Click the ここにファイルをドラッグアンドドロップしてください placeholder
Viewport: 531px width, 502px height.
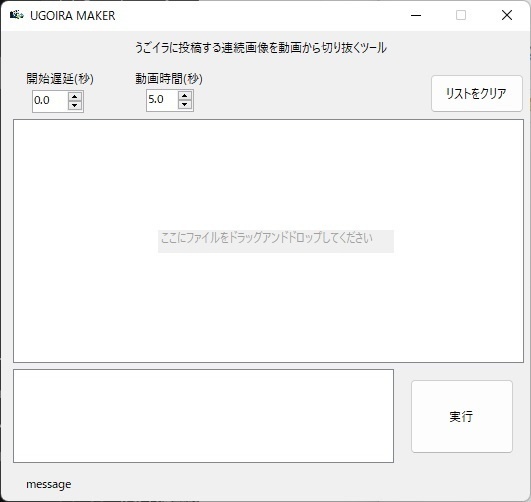pyautogui.click(x=276, y=241)
